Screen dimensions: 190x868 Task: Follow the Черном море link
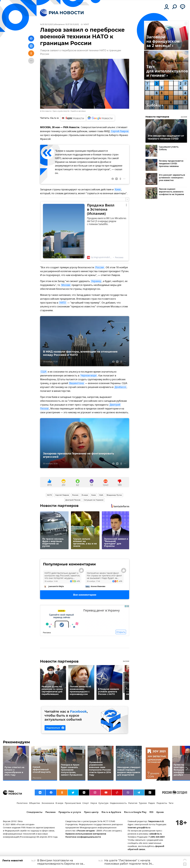88,375
